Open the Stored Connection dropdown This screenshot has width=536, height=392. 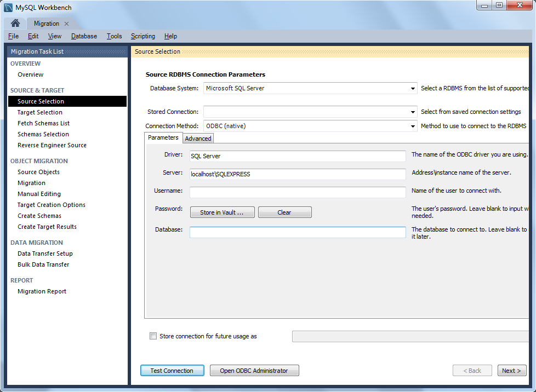coord(413,112)
